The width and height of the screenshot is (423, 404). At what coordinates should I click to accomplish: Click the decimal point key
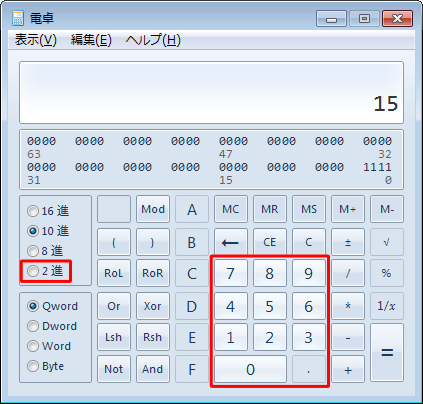point(309,369)
